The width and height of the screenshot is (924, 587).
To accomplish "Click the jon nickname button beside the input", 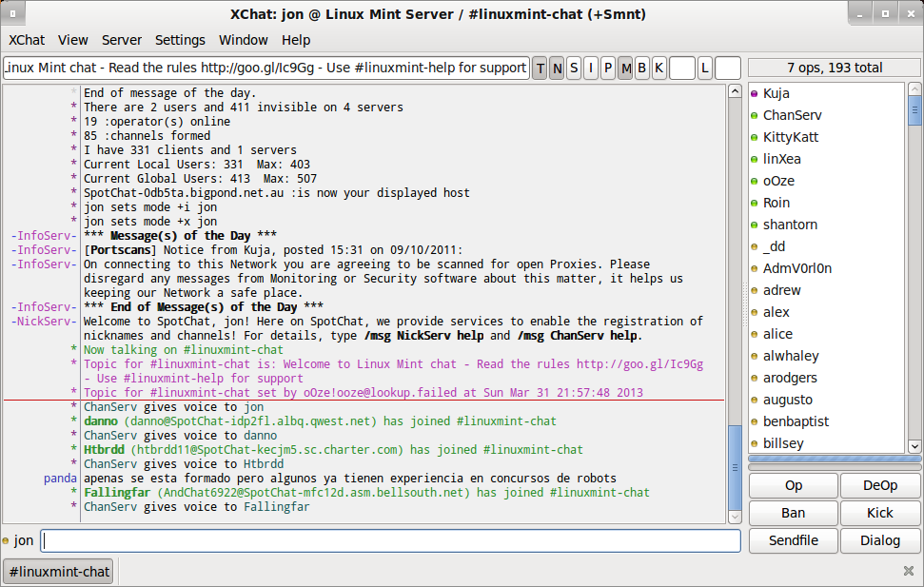I will coord(24,541).
